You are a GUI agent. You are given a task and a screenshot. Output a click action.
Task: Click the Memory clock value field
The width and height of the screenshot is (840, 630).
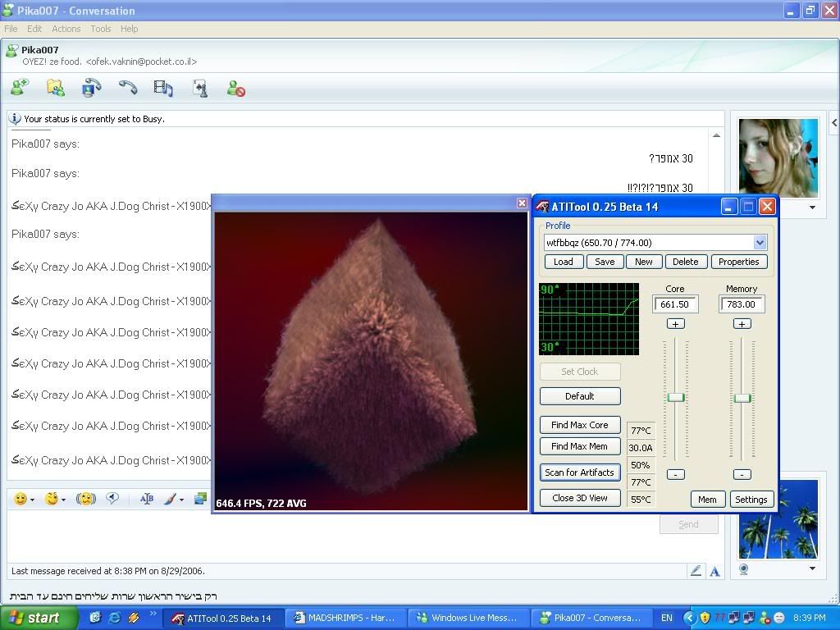pos(742,304)
